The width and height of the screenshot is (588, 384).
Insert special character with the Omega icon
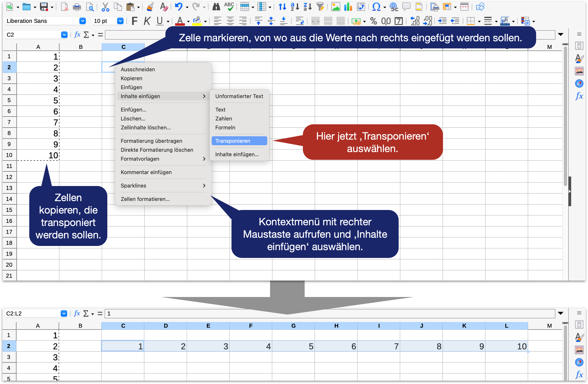(x=376, y=7)
